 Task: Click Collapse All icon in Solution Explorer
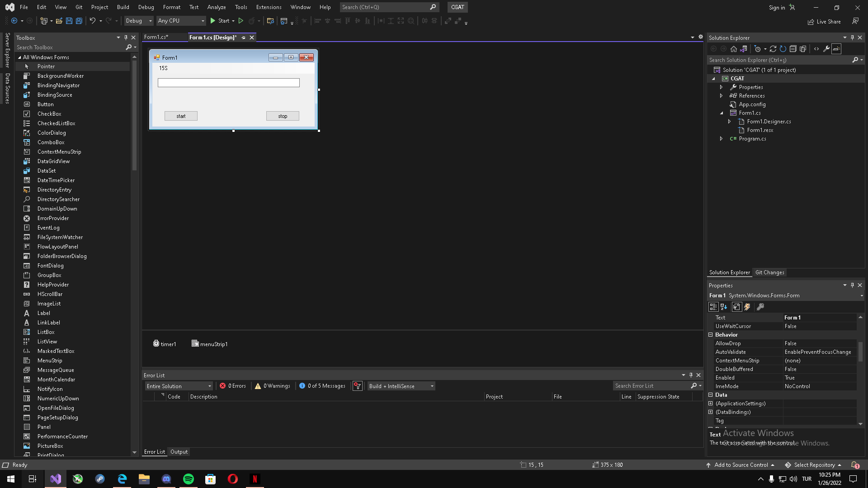793,49
